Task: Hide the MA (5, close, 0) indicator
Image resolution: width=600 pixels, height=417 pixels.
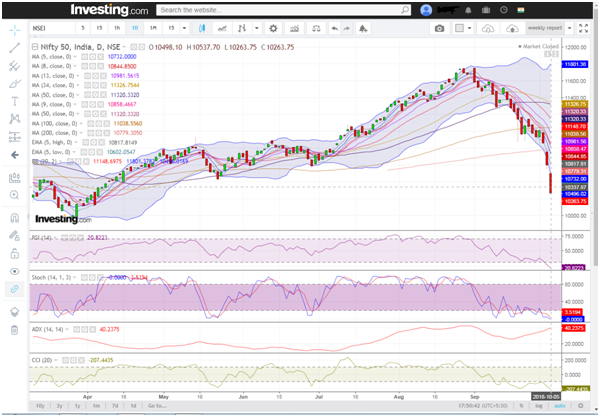Action: (x=84, y=57)
